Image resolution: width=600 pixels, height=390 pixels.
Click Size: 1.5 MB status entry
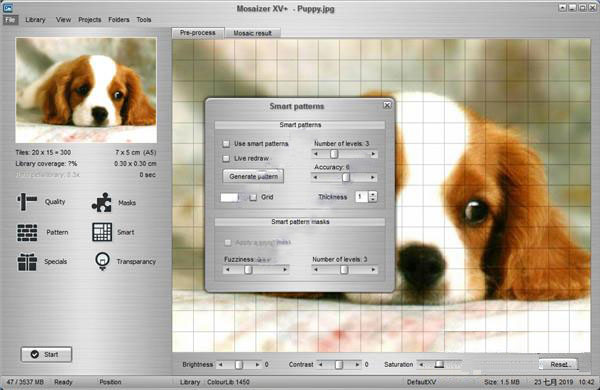click(x=502, y=382)
